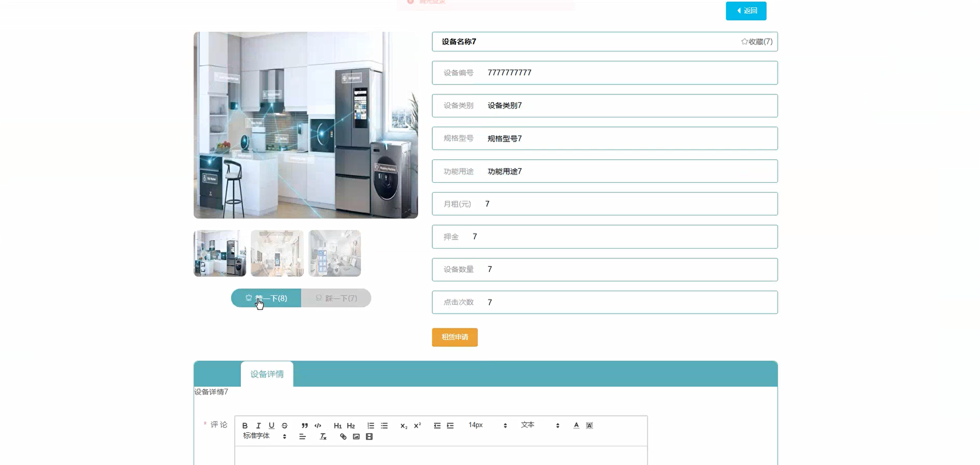Insert a blockquote in the editor
This screenshot has width=980, height=465.
coord(305,425)
